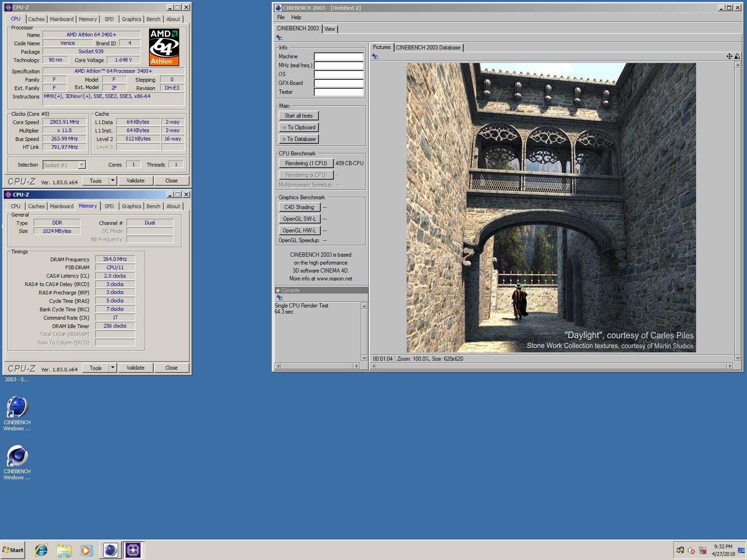Click To Clipboard button
Image resolution: width=747 pixels, height=560 pixels.
[x=299, y=127]
